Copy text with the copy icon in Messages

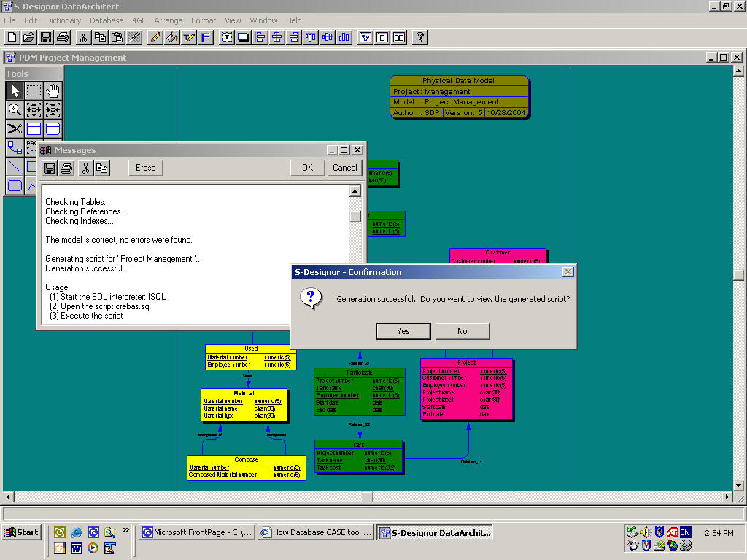[x=101, y=168]
